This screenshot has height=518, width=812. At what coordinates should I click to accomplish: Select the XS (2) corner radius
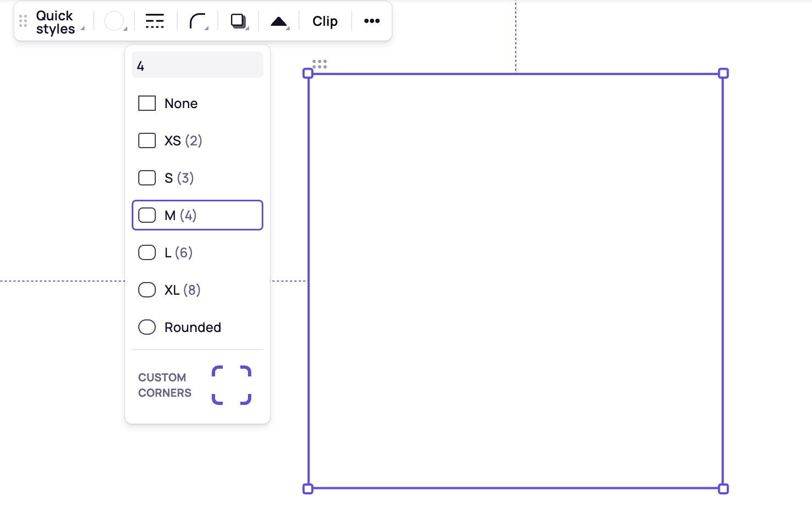pyautogui.click(x=198, y=140)
